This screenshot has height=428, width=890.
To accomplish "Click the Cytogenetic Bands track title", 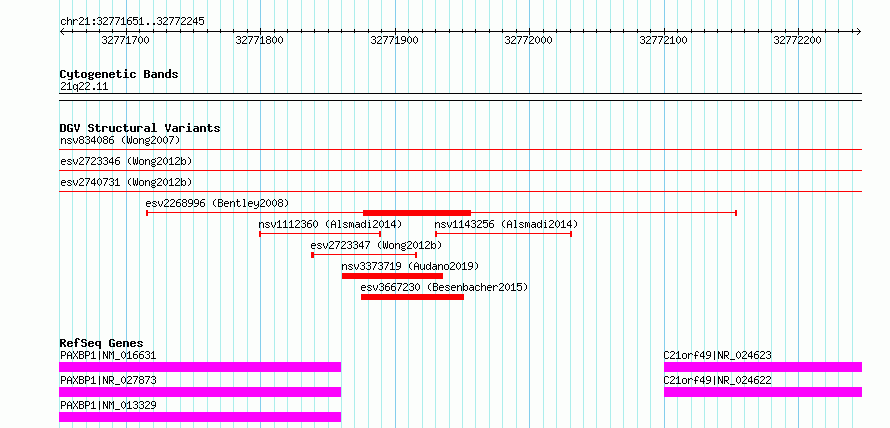I will 119,74.
